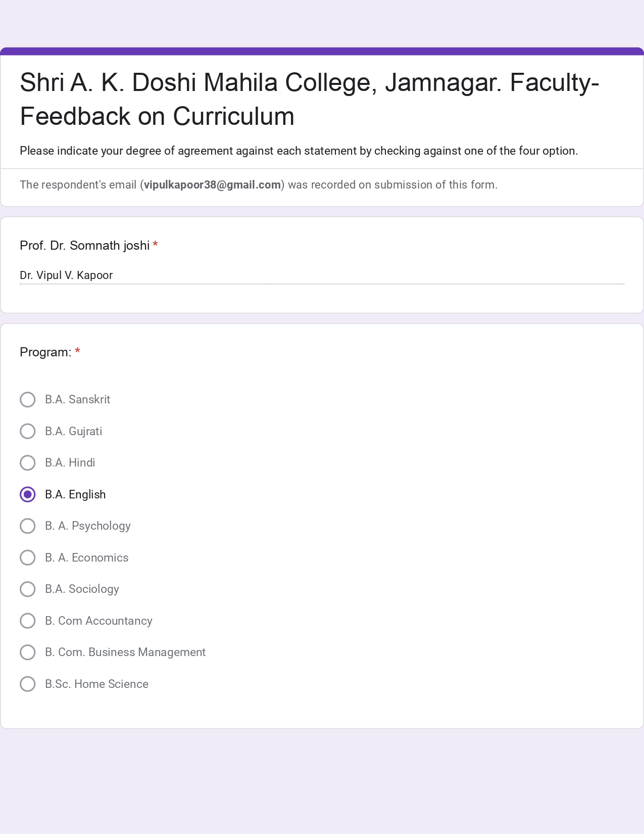644x834 pixels.
Task: Click the selected B.A. English radio button
Action: coord(28,494)
